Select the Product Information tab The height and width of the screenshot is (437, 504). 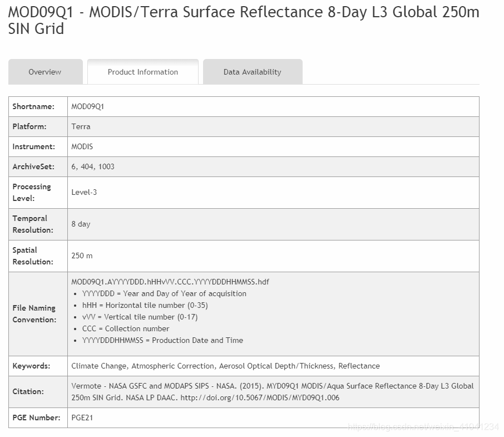[x=143, y=72]
